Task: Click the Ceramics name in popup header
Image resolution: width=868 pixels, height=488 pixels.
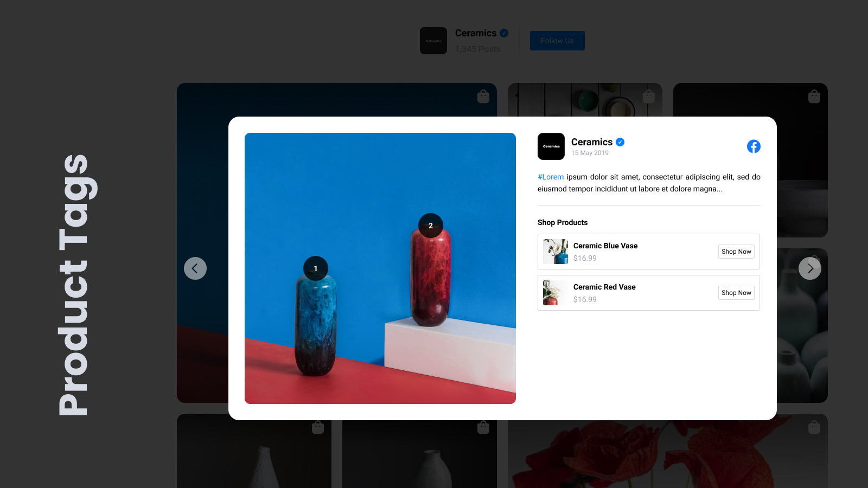Action: click(x=592, y=142)
